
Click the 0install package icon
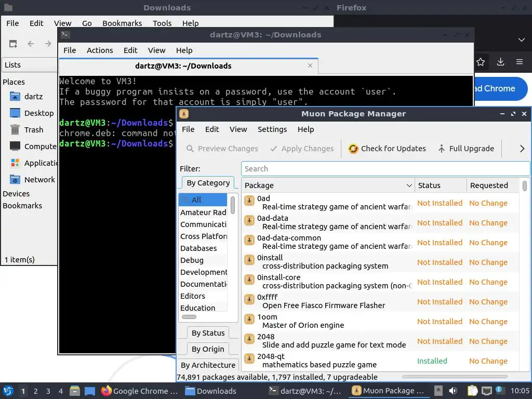coord(249,260)
